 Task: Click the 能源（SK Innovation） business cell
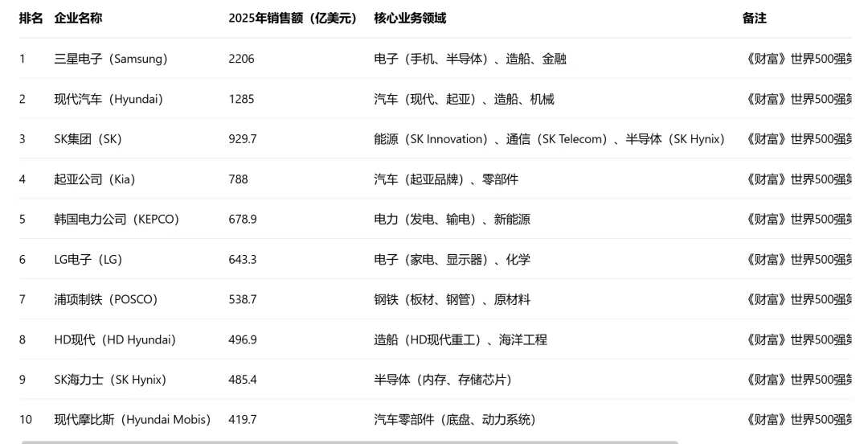pyautogui.click(x=550, y=139)
